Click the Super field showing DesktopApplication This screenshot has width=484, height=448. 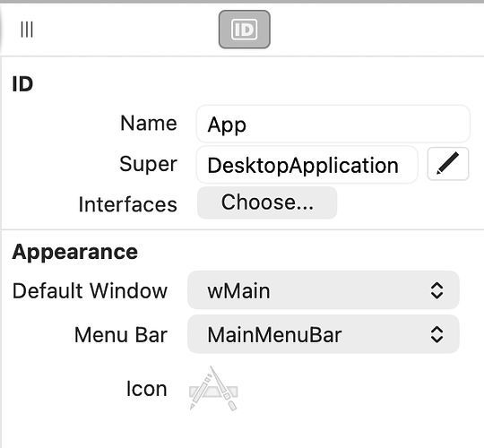[x=307, y=165]
